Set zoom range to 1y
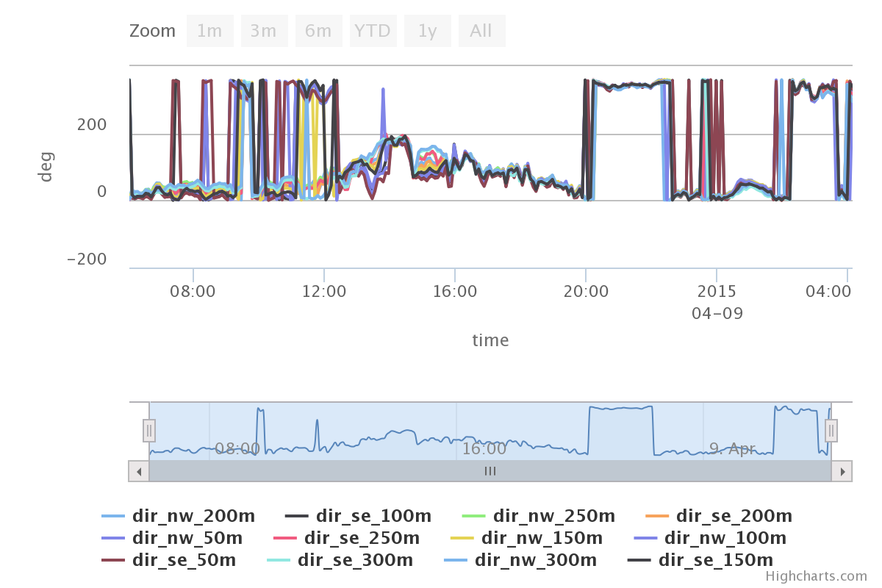Screen dimensions: 882x588 (x=427, y=31)
